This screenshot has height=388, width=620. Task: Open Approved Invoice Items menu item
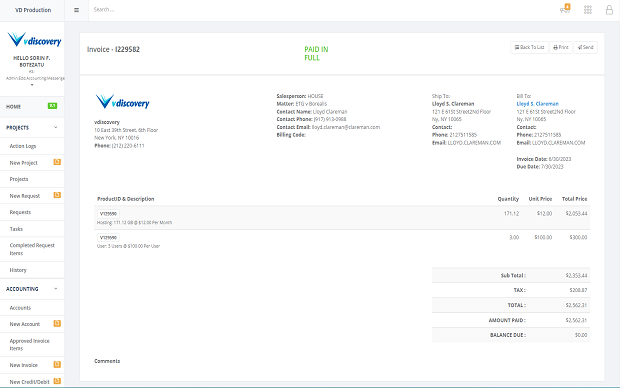tap(30, 344)
